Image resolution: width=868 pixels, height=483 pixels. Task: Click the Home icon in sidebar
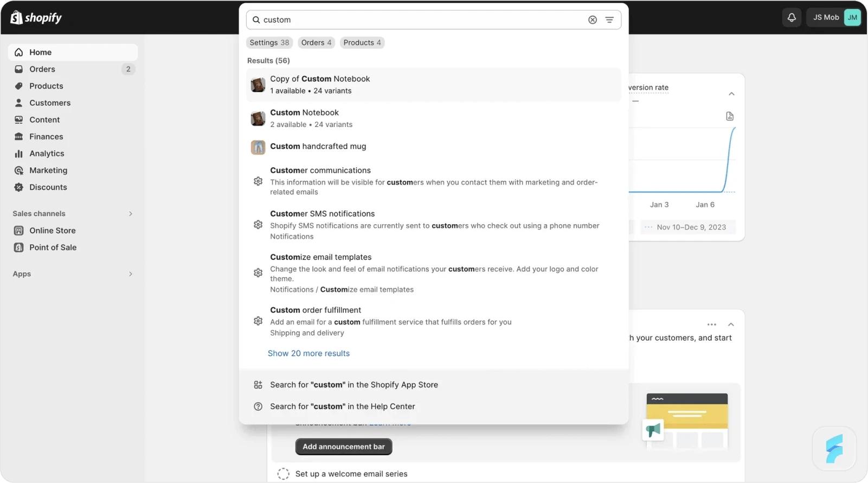click(x=19, y=52)
